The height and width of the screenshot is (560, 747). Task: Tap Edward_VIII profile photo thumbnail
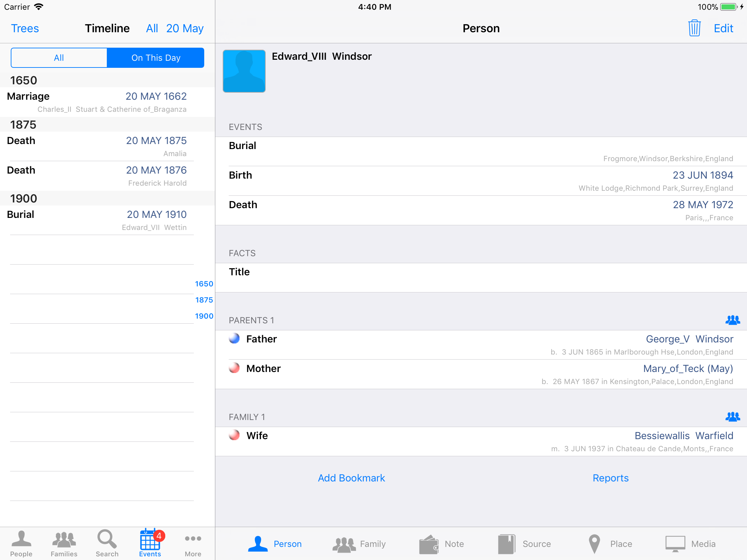(244, 71)
